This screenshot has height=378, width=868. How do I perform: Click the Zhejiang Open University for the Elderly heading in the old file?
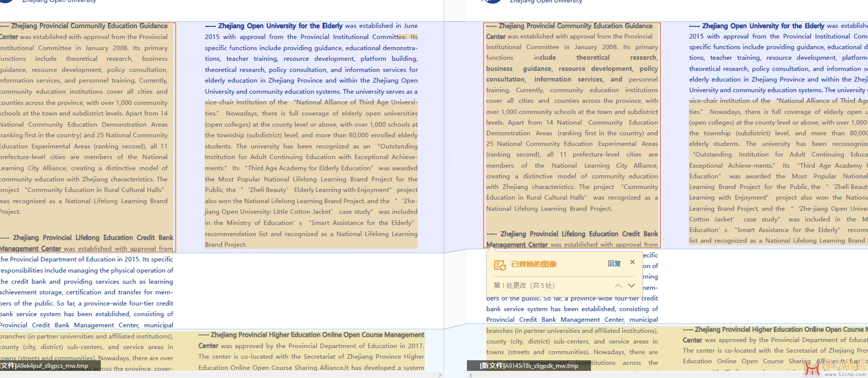[274, 26]
